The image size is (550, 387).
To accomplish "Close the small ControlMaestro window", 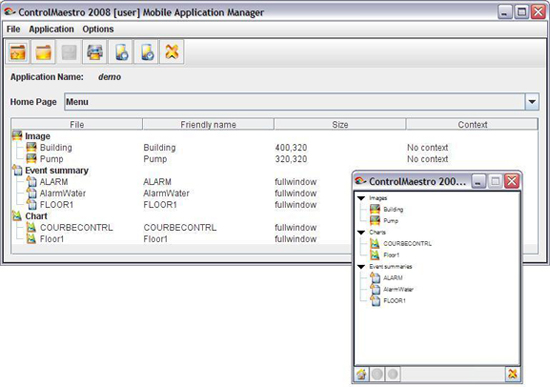I will tap(512, 181).
